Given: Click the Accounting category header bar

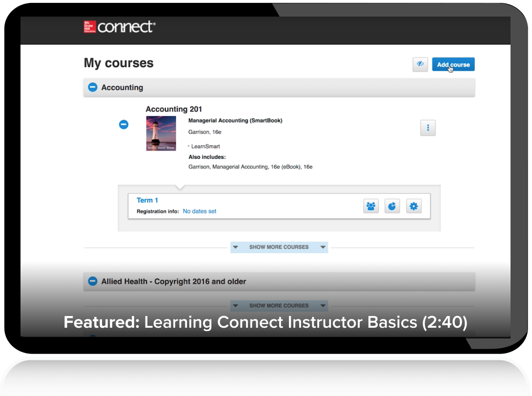Looking at the screenshot, I should click(279, 87).
